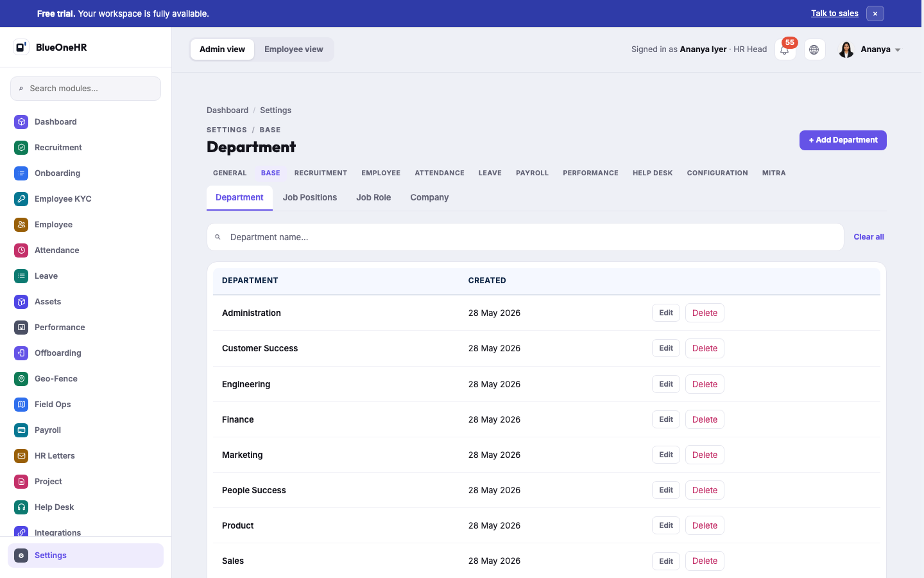Select the PAYROLL settings section
924x578 pixels.
tap(532, 173)
